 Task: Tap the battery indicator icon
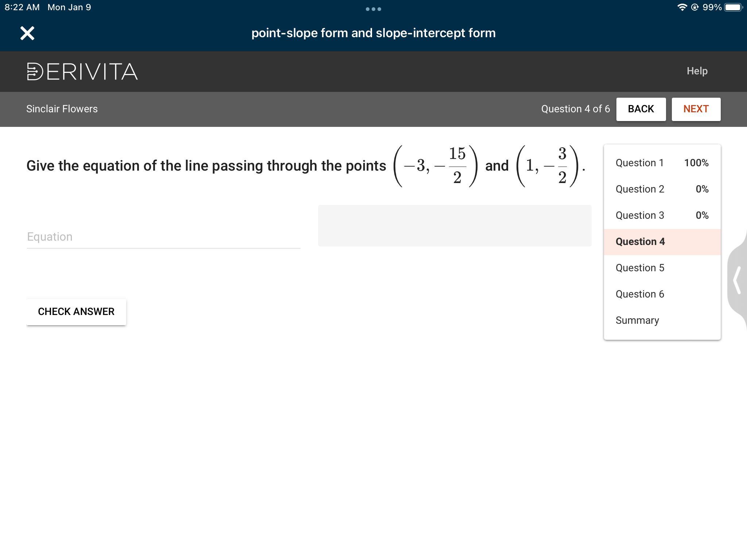733,7
